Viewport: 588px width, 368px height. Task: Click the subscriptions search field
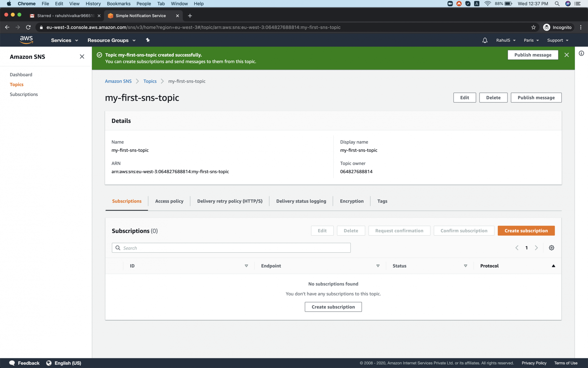tap(231, 248)
